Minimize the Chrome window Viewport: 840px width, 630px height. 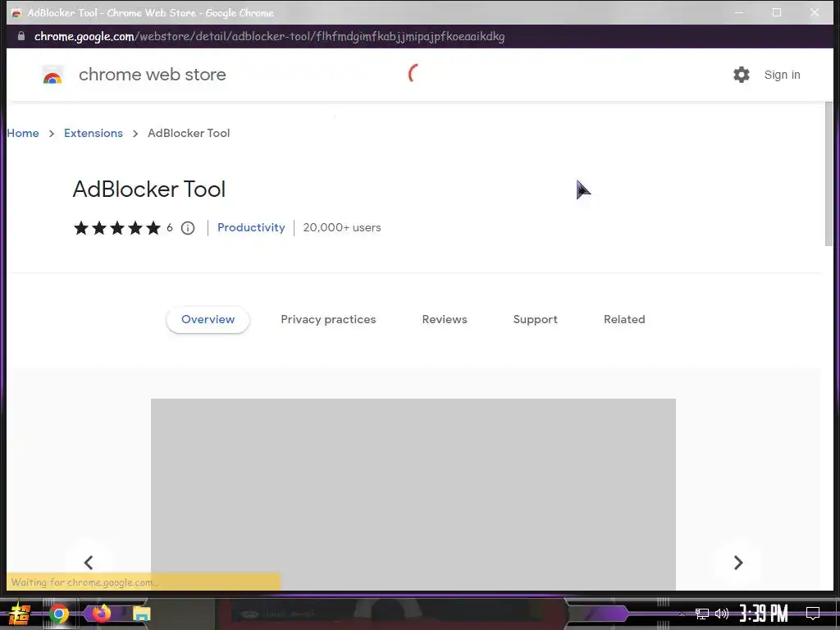[x=739, y=12]
